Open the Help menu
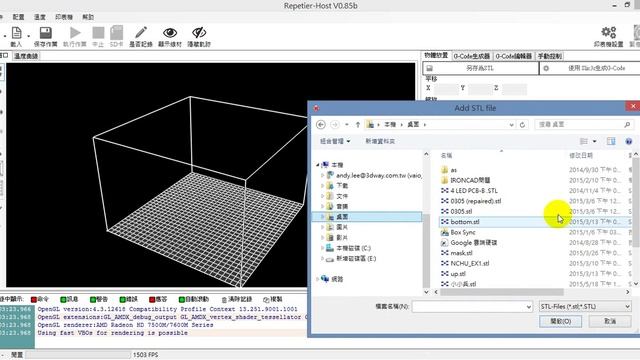The height and width of the screenshot is (360, 640). pos(88,17)
